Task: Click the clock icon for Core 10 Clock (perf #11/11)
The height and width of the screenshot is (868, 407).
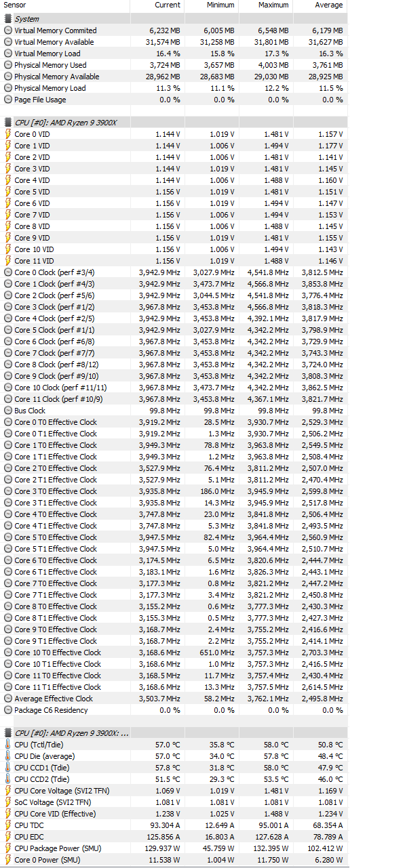Action: click(x=8, y=388)
